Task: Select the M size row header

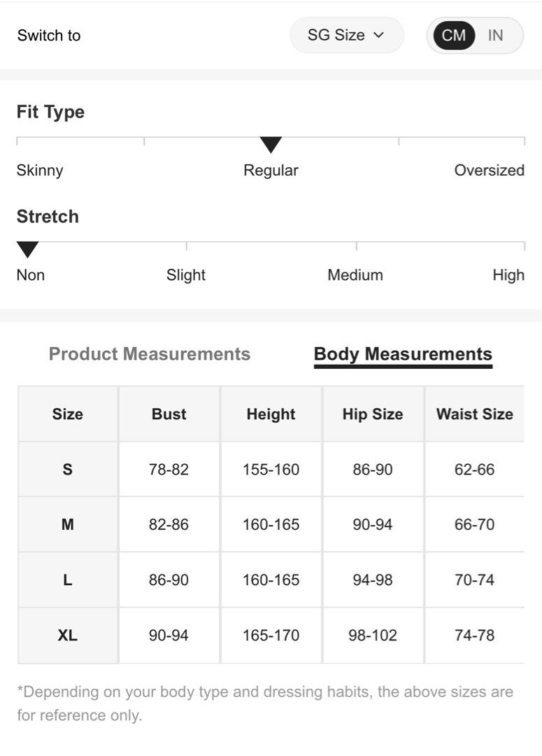Action: click(67, 524)
